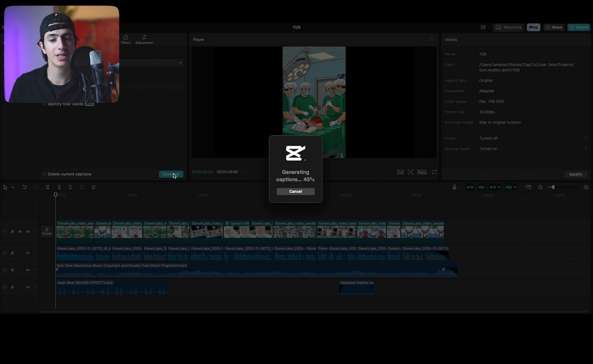Click the 00:00:28:08 duration timecode

click(x=227, y=172)
